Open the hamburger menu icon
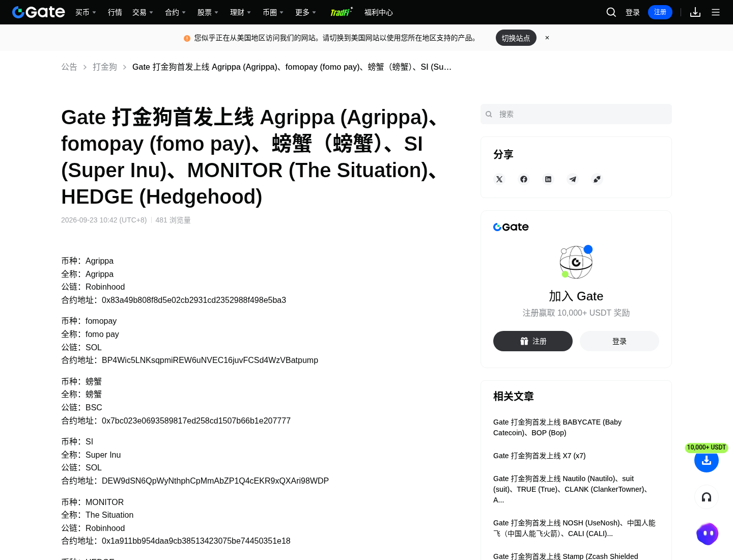This screenshot has height=560, width=733. [716, 12]
